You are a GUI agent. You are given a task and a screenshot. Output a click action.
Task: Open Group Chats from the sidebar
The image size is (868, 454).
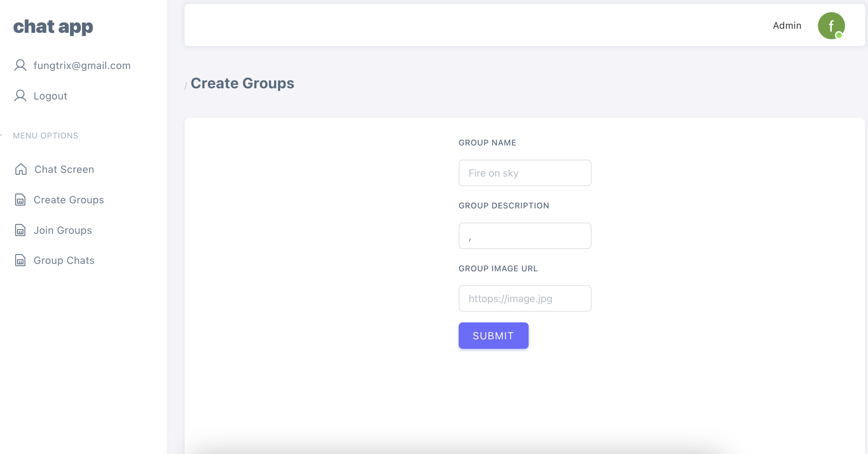pyautogui.click(x=64, y=260)
